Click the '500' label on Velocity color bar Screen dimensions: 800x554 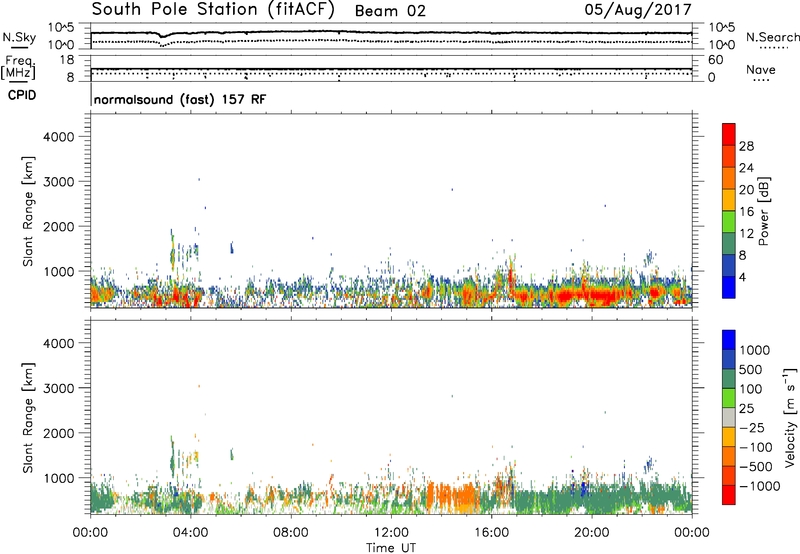[751, 370]
